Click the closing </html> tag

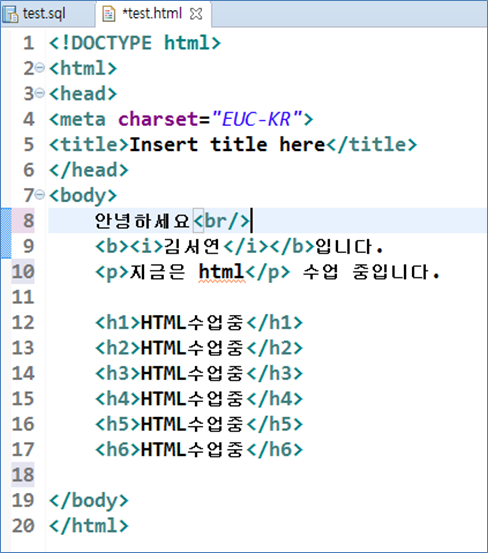pos(89,526)
